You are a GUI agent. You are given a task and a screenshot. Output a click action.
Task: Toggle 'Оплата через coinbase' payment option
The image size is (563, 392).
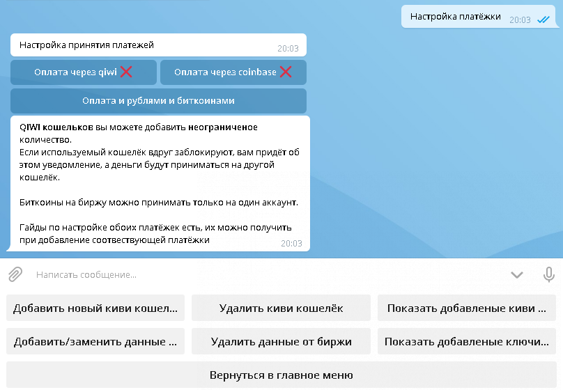tap(233, 72)
